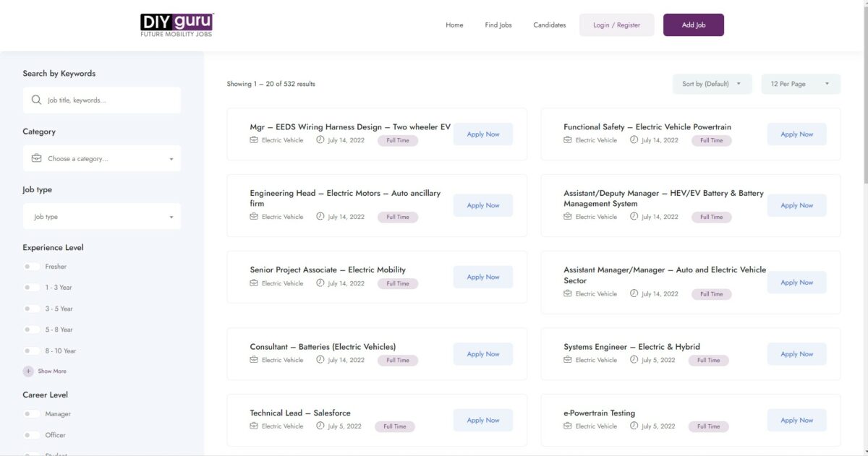
Task: Apply Now for Functional Safety job
Action: (x=797, y=134)
